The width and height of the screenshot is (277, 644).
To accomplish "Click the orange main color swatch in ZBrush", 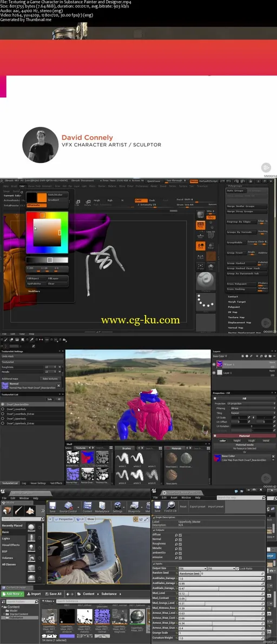I will pos(42,197).
